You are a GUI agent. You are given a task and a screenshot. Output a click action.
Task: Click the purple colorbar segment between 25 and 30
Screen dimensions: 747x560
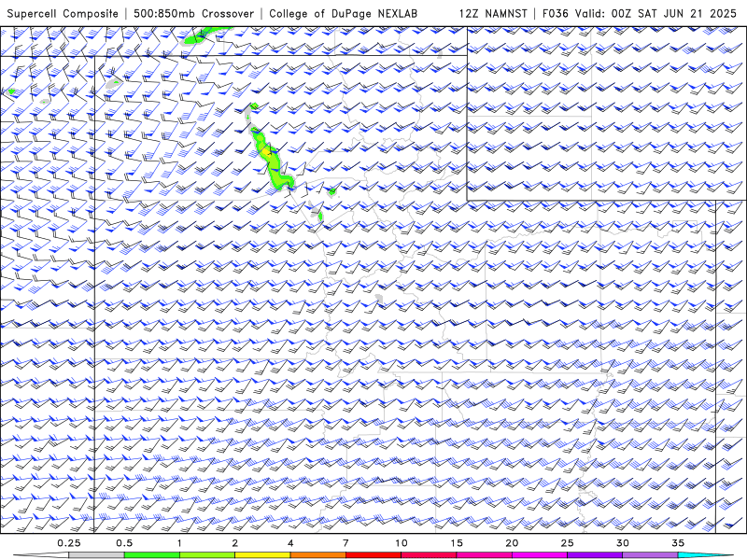click(x=595, y=555)
